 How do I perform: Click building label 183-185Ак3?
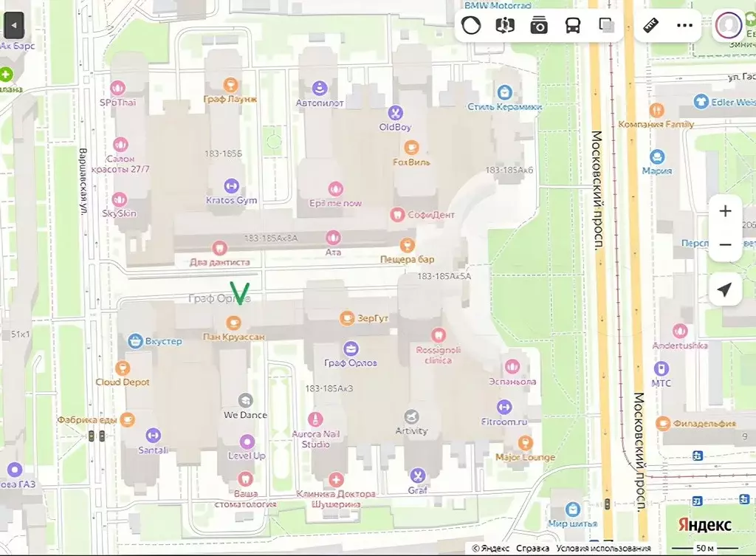(329, 388)
